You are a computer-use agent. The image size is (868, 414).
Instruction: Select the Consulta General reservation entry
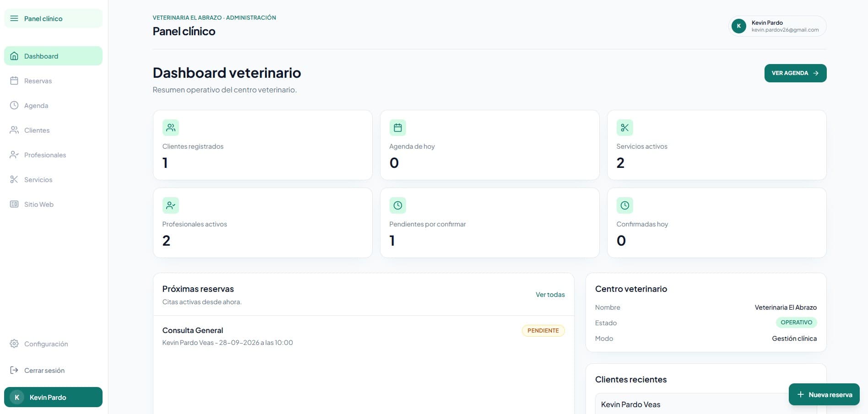(363, 336)
